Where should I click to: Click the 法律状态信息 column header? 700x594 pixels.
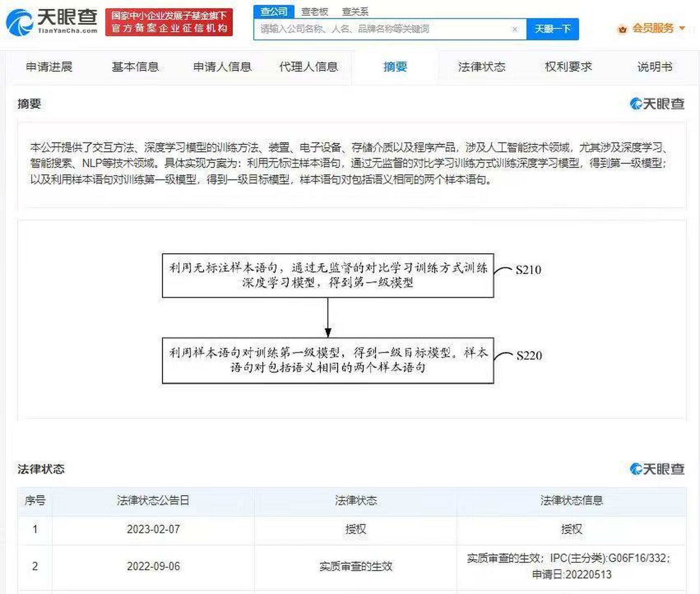572,500
